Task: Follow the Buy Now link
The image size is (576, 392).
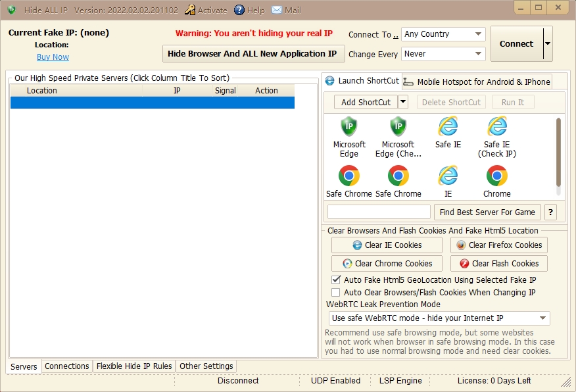Action: [53, 57]
